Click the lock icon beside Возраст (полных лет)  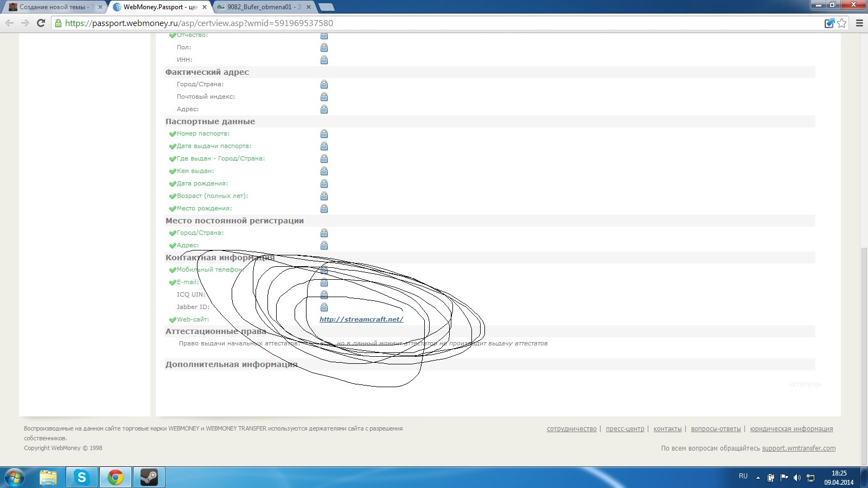pos(324,196)
